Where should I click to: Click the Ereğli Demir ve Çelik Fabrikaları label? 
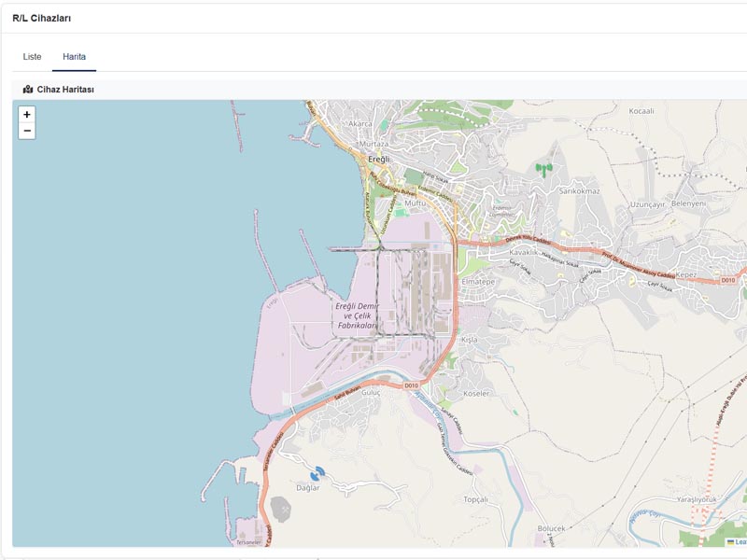(357, 315)
